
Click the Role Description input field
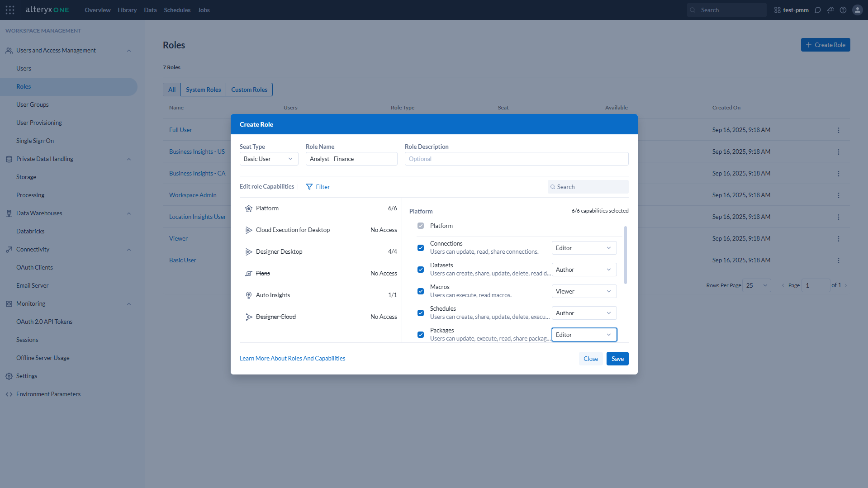(x=517, y=159)
